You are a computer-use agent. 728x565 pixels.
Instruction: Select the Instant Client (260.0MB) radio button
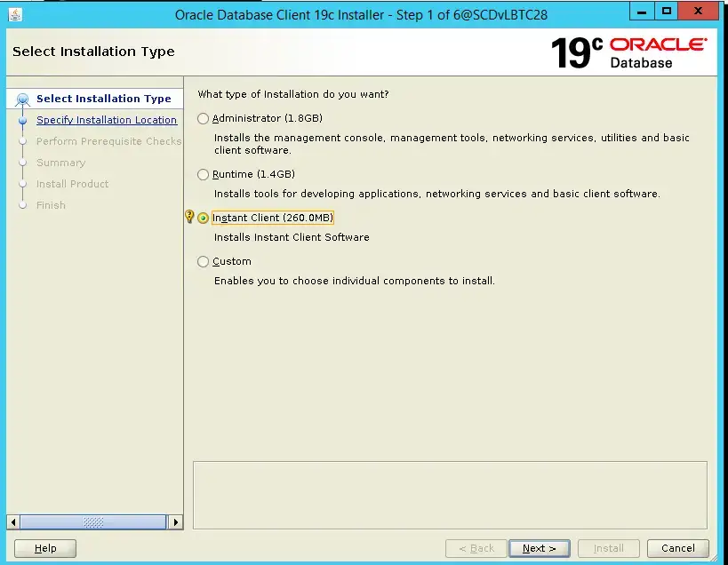[204, 219]
